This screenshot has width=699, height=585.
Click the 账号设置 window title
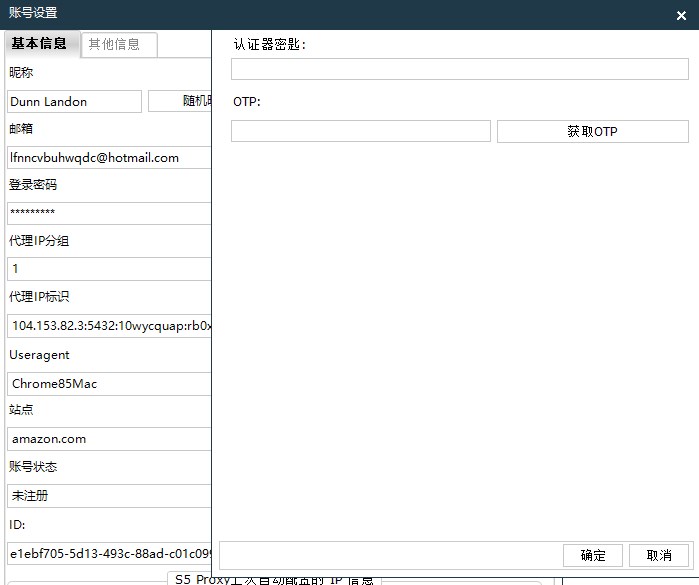[x=33, y=12]
